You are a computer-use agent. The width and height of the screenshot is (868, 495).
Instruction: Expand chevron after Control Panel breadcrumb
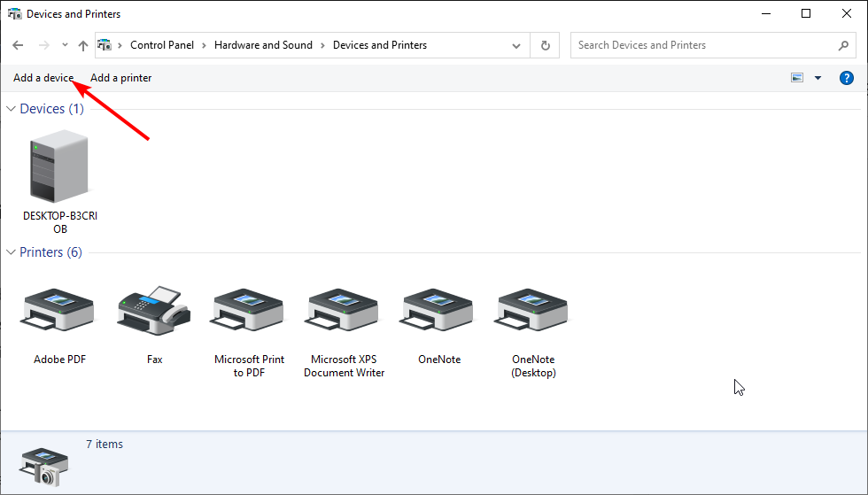(x=204, y=45)
